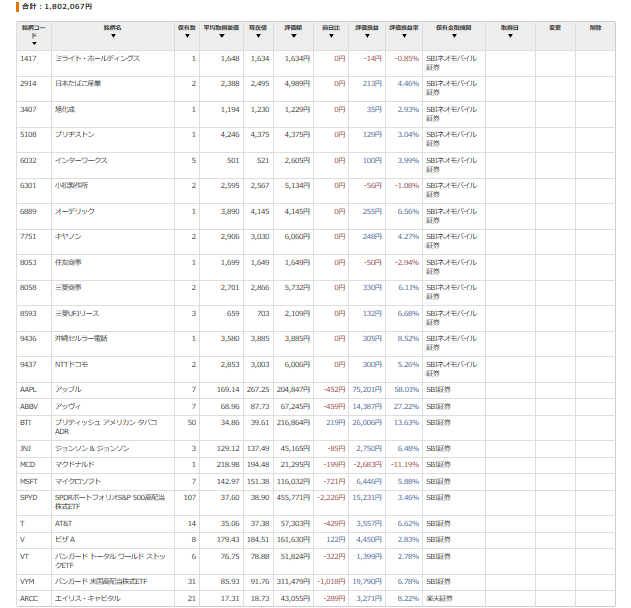The image size is (631, 608).
Task: Select ticker ARCC
Action: pos(29,599)
